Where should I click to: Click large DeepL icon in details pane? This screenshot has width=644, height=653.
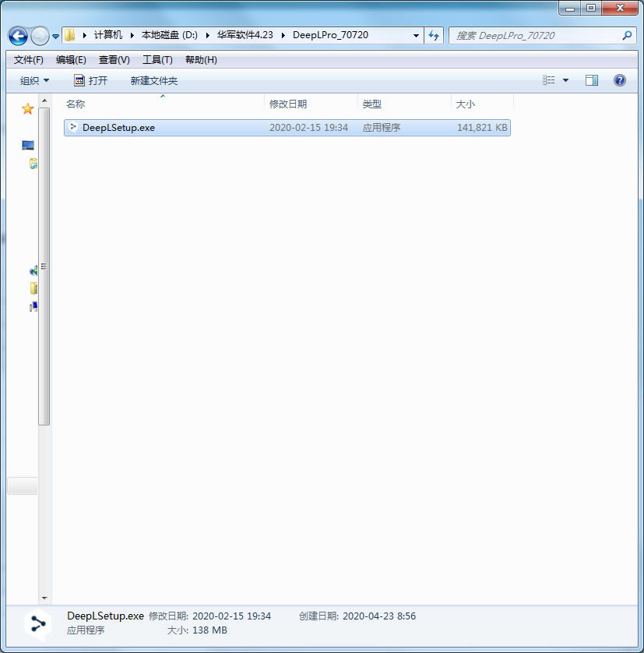(38, 625)
